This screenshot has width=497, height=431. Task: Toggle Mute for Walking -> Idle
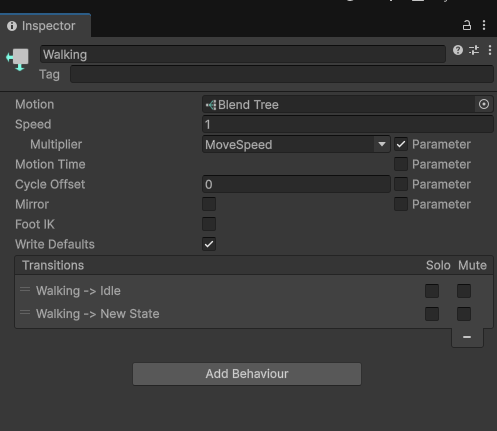pos(464,291)
